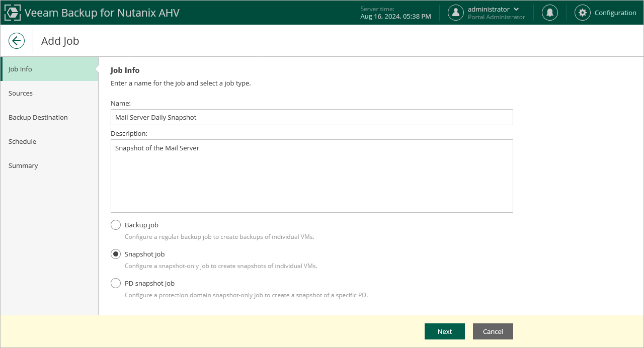Click the Name input field
This screenshot has height=348, width=644.
[x=312, y=117]
